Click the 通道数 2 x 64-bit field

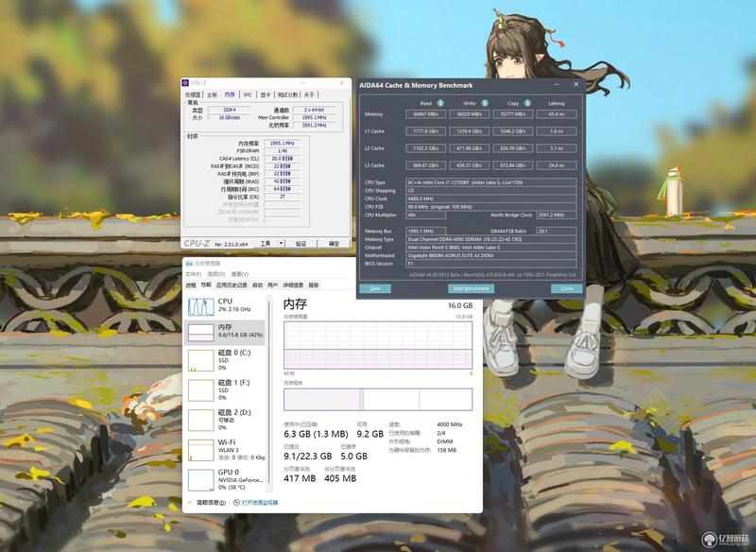click(315, 110)
